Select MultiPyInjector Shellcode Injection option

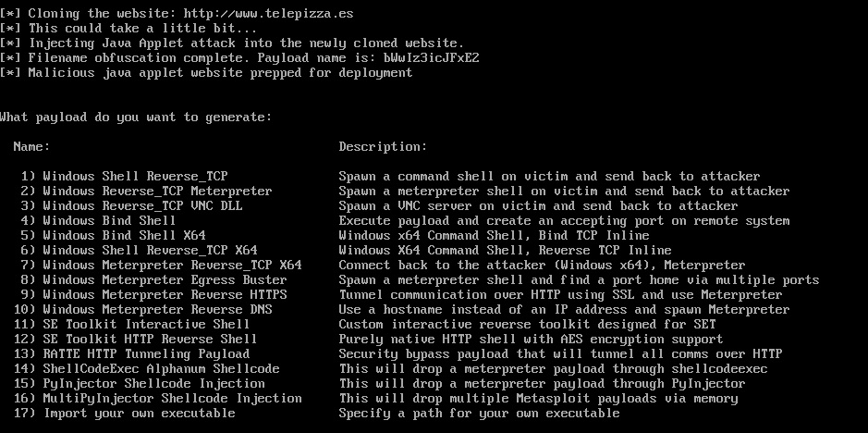point(172,399)
